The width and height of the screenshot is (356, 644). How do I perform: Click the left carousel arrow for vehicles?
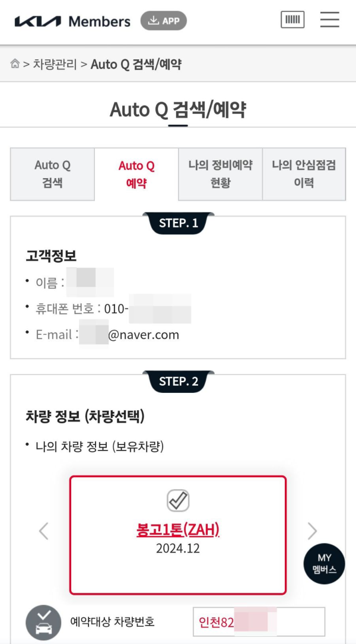click(x=44, y=532)
